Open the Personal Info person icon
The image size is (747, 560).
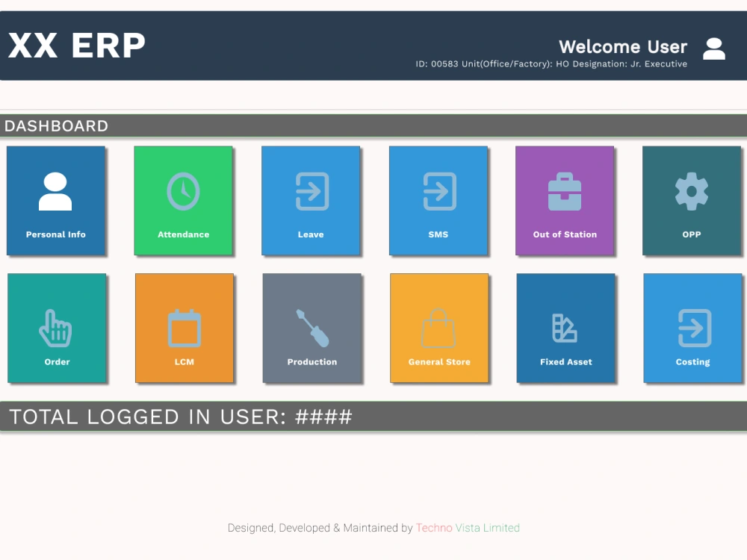point(55,191)
